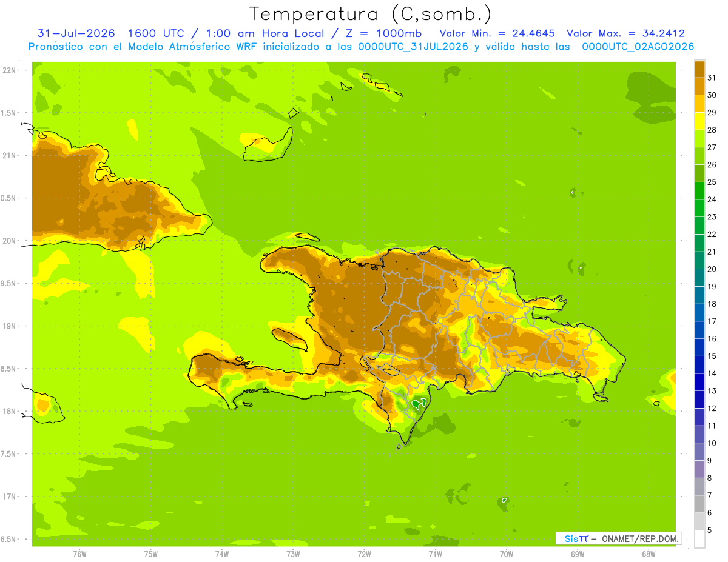Click the '31' value on the color scale
Screen dimensions: 728x562
coord(712,78)
